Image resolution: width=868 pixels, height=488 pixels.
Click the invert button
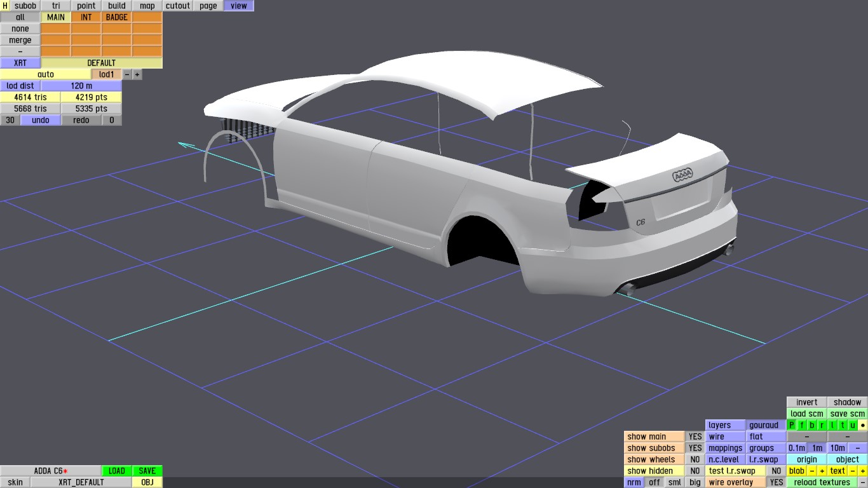(807, 402)
